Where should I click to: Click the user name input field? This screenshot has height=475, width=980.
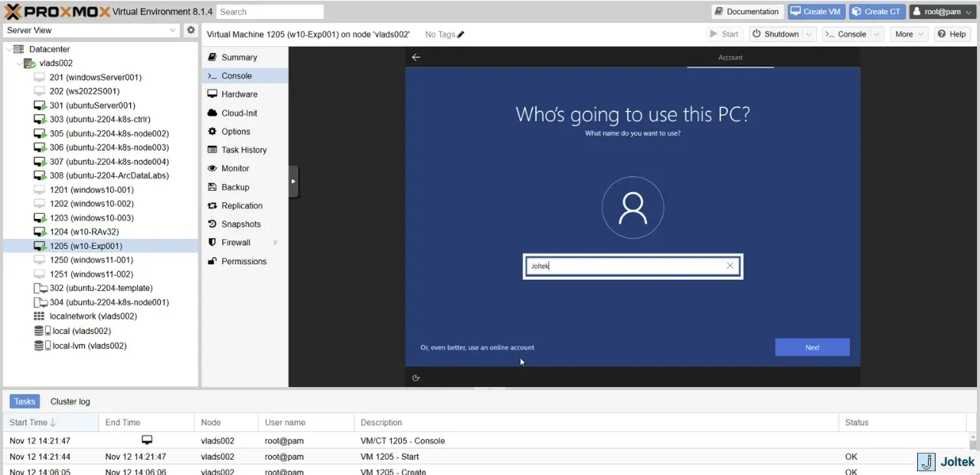point(632,266)
